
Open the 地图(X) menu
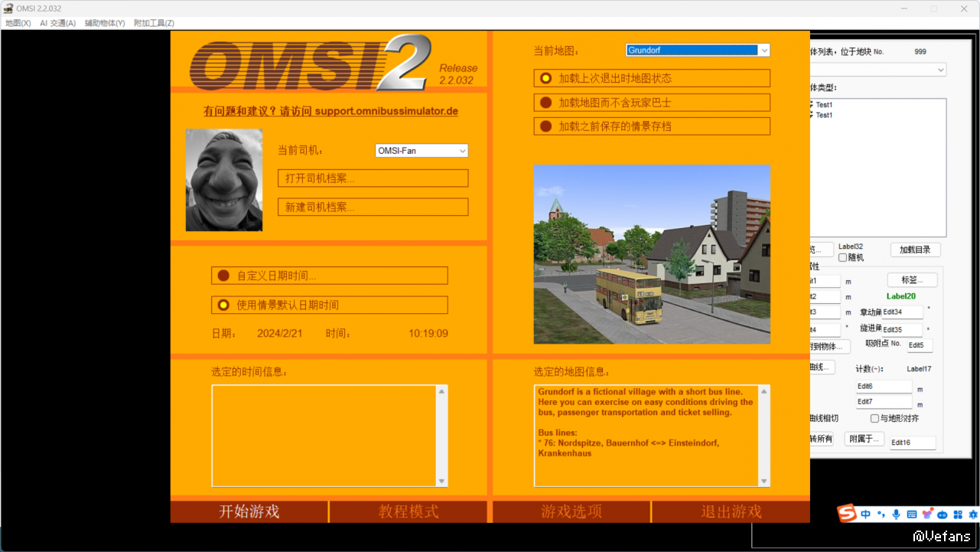point(18,23)
